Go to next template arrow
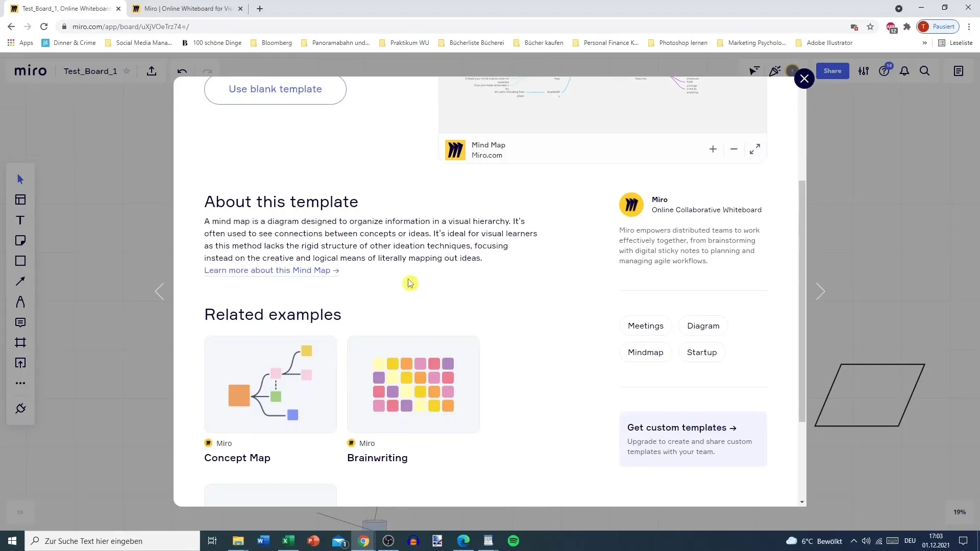 click(x=820, y=292)
